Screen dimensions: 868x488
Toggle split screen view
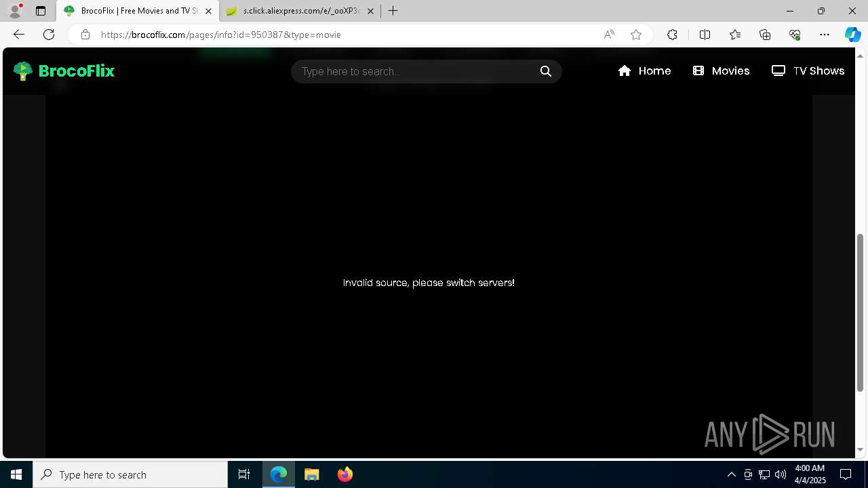point(705,35)
